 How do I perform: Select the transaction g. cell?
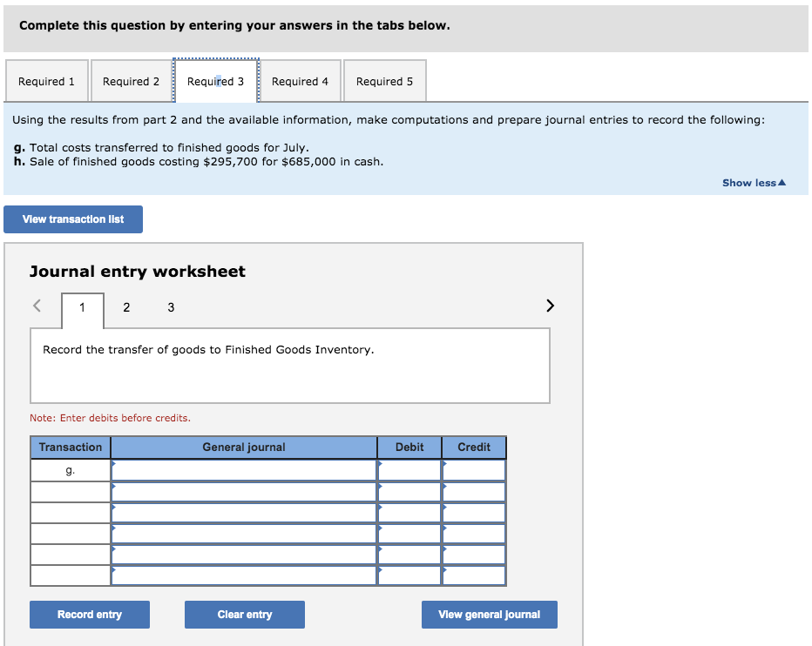pos(70,470)
